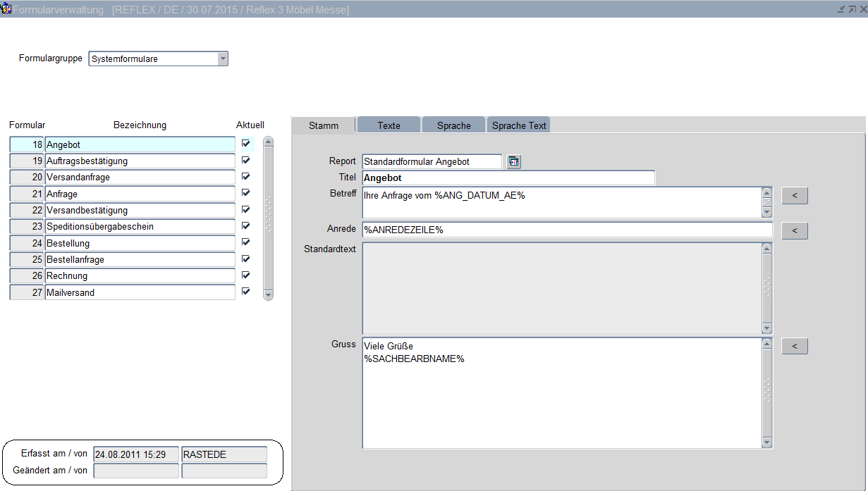Switch to the Texte tab

[389, 125]
